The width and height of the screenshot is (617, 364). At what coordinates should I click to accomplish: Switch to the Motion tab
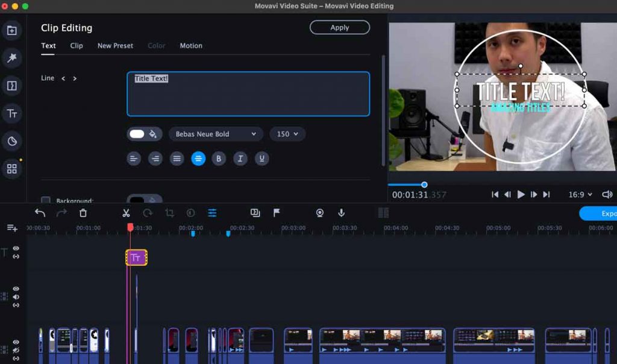[x=190, y=46]
